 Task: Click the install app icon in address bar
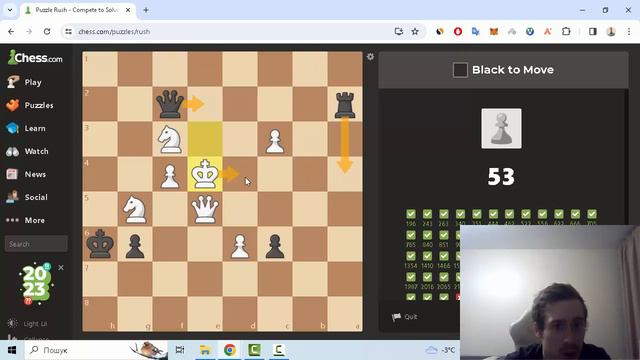[398, 31]
